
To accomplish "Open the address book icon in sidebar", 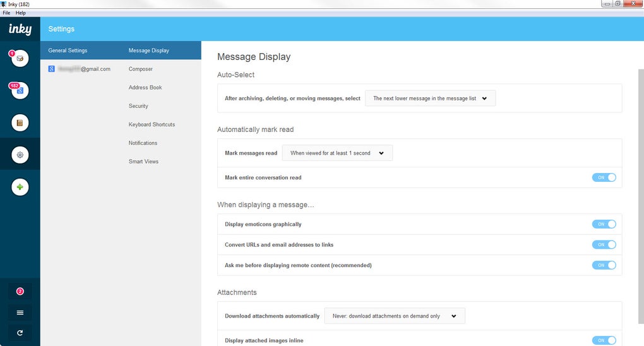I will [20, 123].
